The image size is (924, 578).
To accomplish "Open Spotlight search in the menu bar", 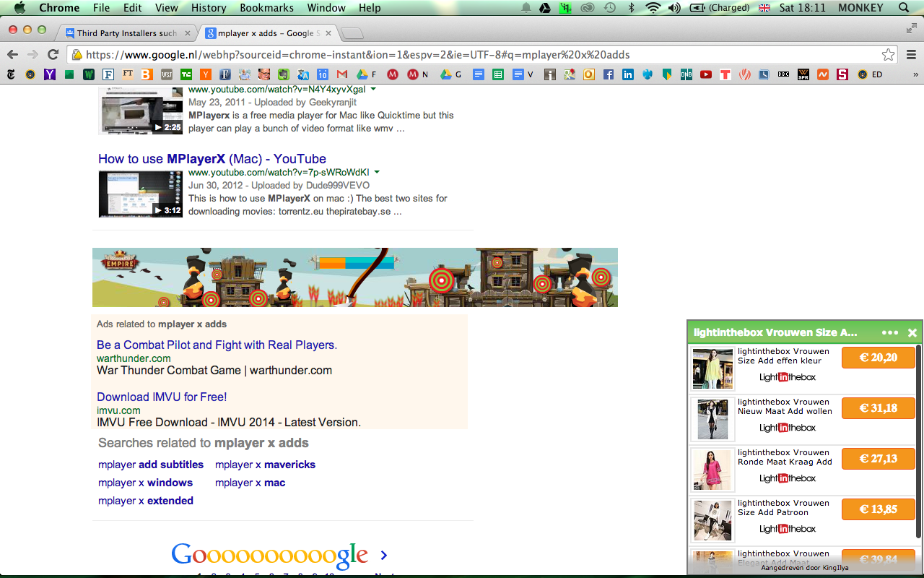I will tap(904, 8).
